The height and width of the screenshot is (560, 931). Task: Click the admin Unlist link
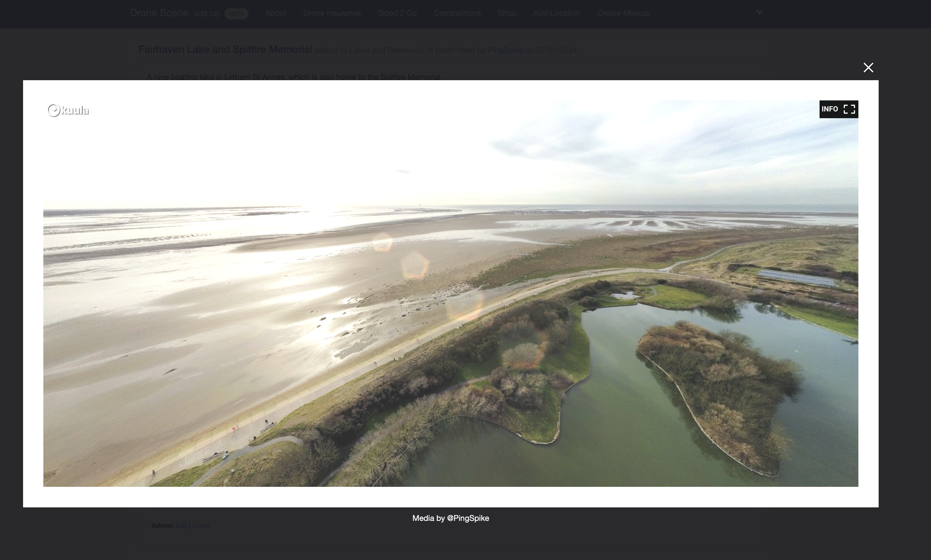coord(200,526)
